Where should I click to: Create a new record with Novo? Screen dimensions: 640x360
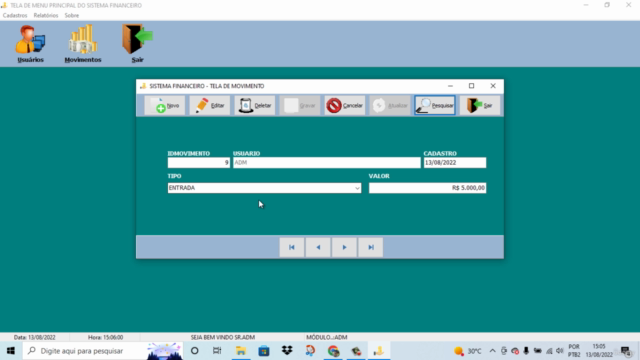pyautogui.click(x=164, y=105)
